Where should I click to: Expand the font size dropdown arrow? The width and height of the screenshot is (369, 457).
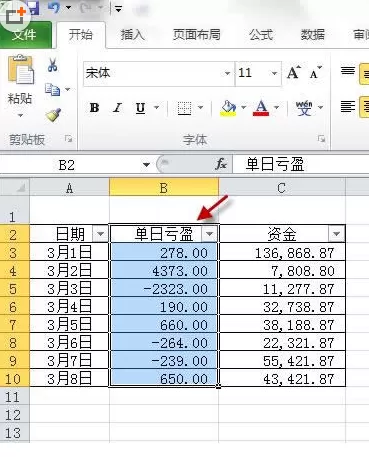[x=274, y=73]
